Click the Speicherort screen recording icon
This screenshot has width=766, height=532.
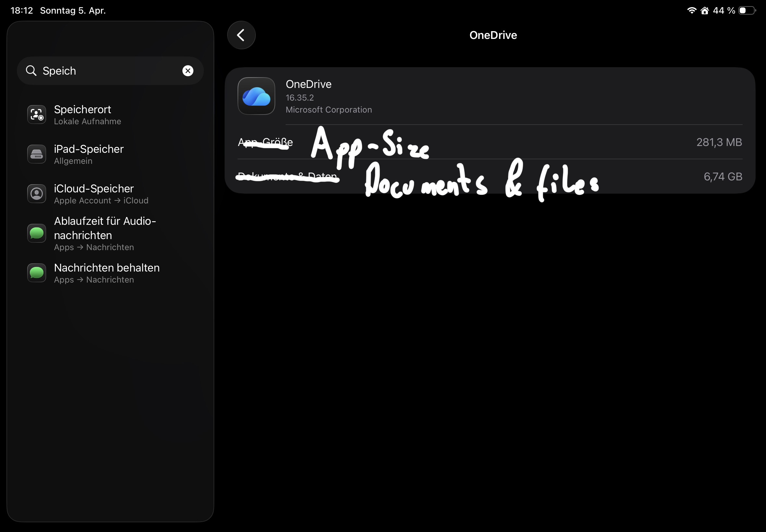(x=37, y=115)
